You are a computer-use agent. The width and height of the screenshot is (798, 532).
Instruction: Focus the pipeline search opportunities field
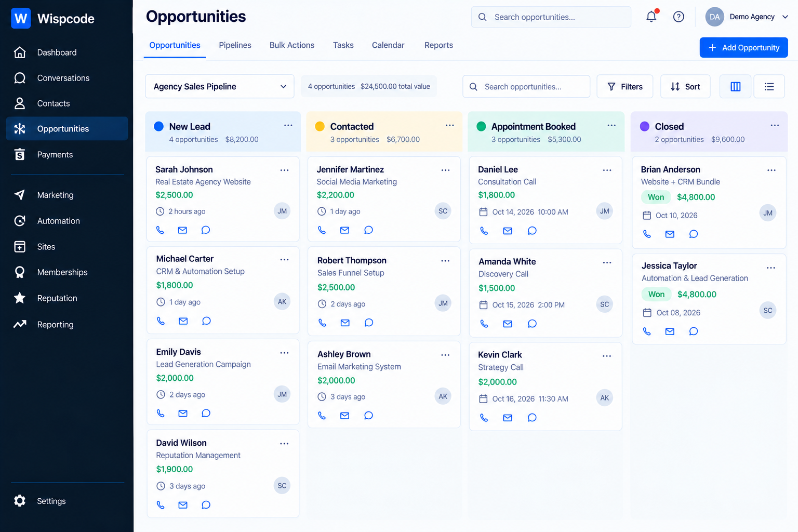(x=526, y=86)
